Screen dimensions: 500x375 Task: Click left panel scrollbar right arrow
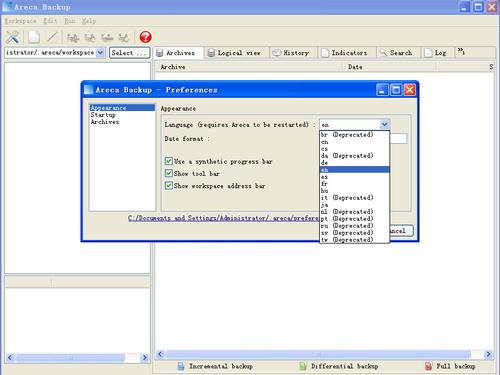coord(145,357)
